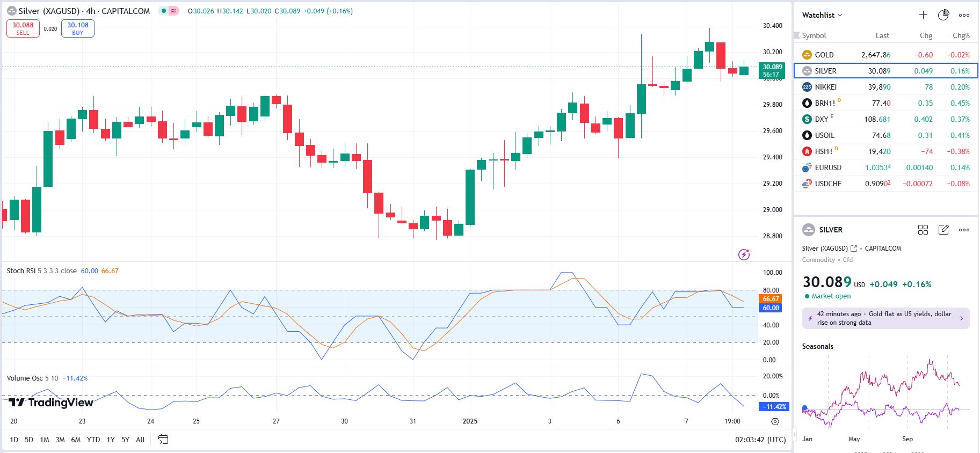This screenshot has height=453, width=980.
Task: Select the 1M time range
Action: click(x=45, y=440)
